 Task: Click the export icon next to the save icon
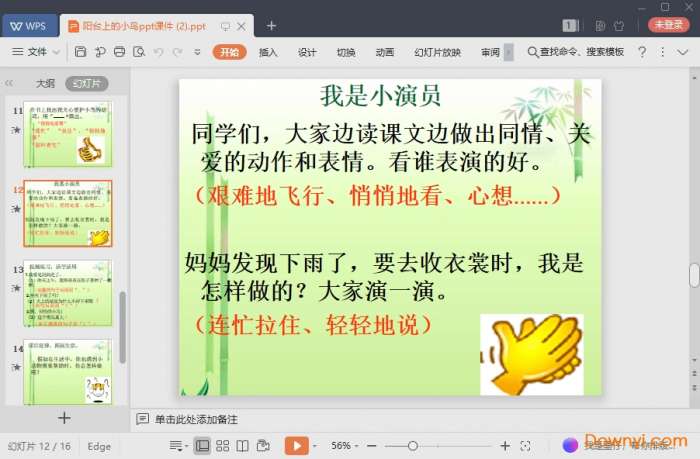(x=100, y=52)
